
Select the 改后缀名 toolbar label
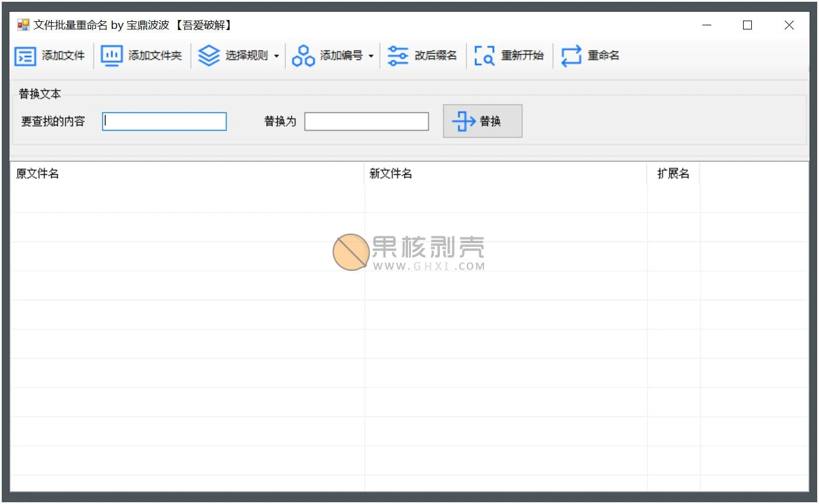pos(436,56)
